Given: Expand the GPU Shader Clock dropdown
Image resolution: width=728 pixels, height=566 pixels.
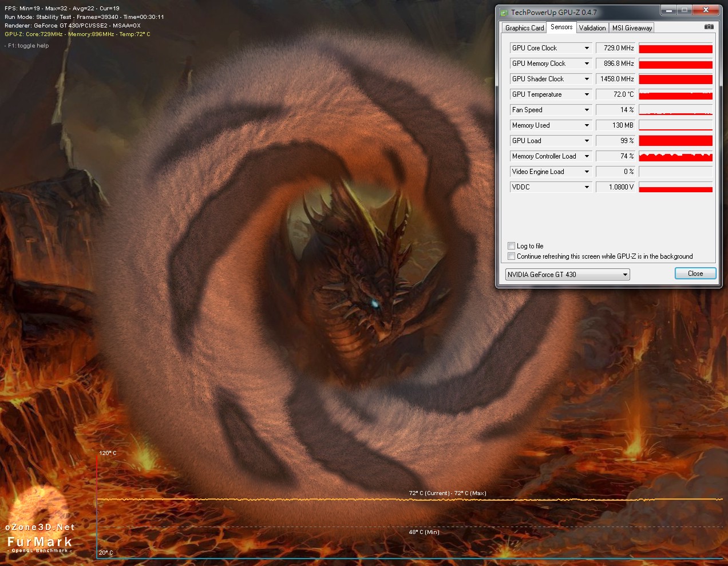Looking at the screenshot, I should [x=587, y=79].
